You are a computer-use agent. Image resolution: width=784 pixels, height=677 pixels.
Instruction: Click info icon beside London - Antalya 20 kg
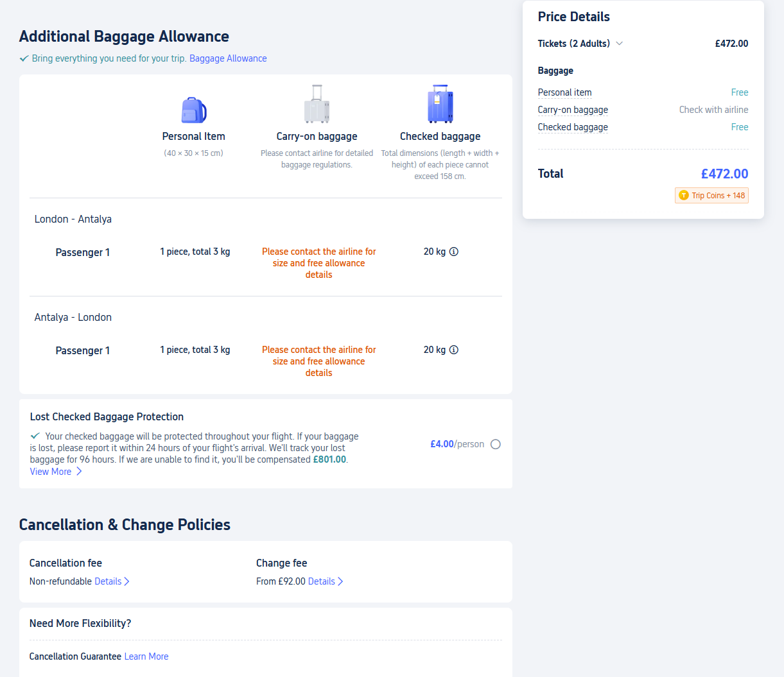click(x=454, y=252)
